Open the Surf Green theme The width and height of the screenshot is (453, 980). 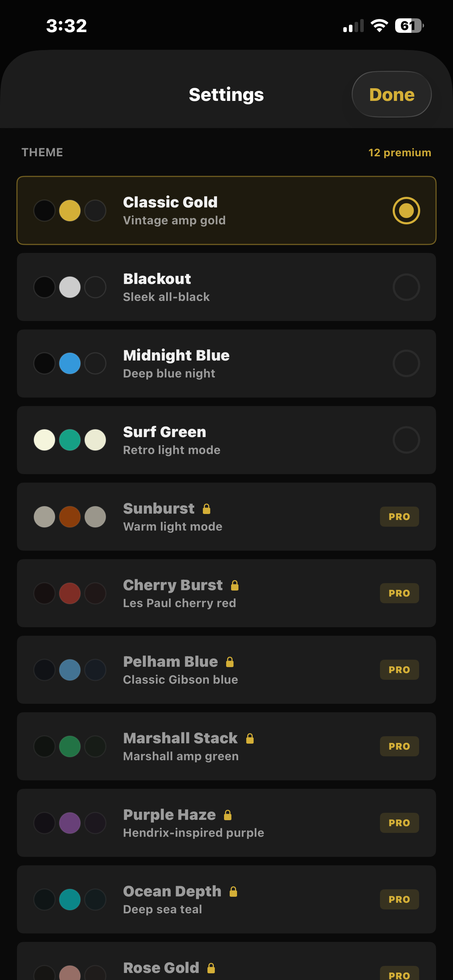click(226, 440)
